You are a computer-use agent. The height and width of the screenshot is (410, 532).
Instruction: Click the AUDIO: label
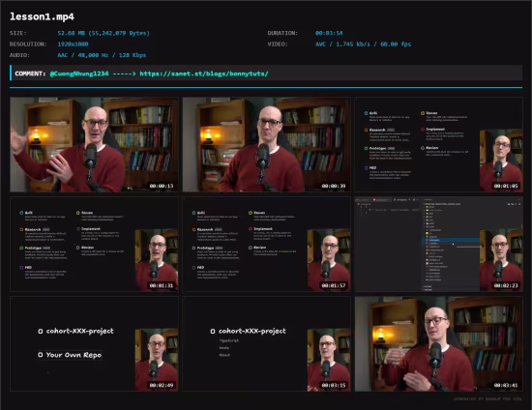click(x=19, y=55)
